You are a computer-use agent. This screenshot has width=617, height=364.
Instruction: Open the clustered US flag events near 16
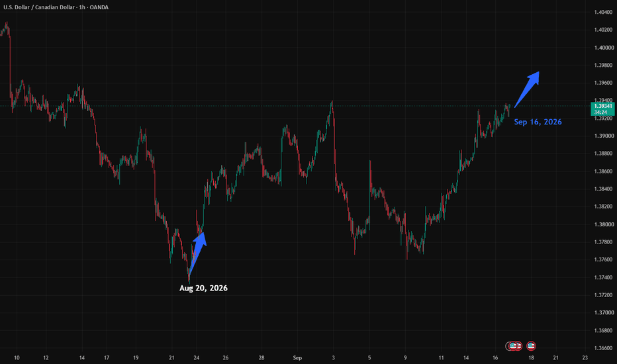pyautogui.click(x=514, y=346)
